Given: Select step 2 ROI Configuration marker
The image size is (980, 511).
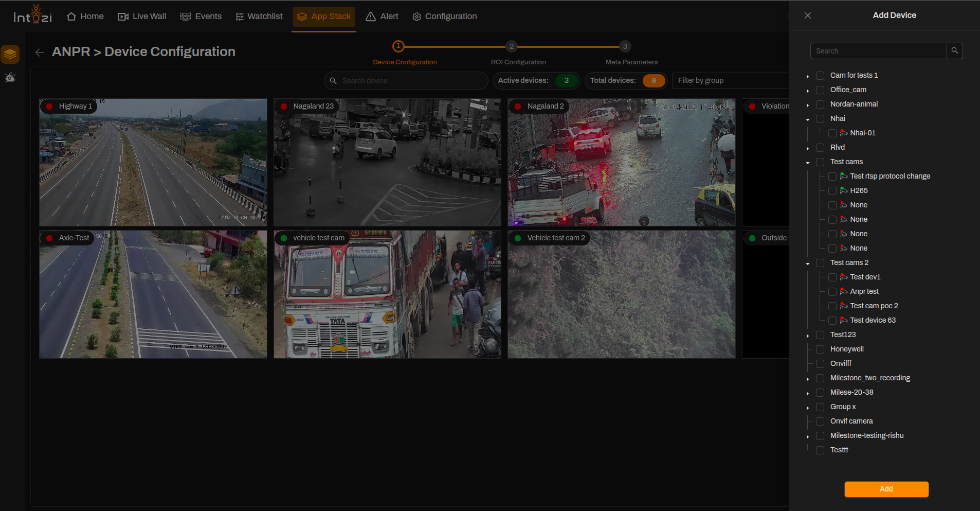Looking at the screenshot, I should (x=511, y=46).
